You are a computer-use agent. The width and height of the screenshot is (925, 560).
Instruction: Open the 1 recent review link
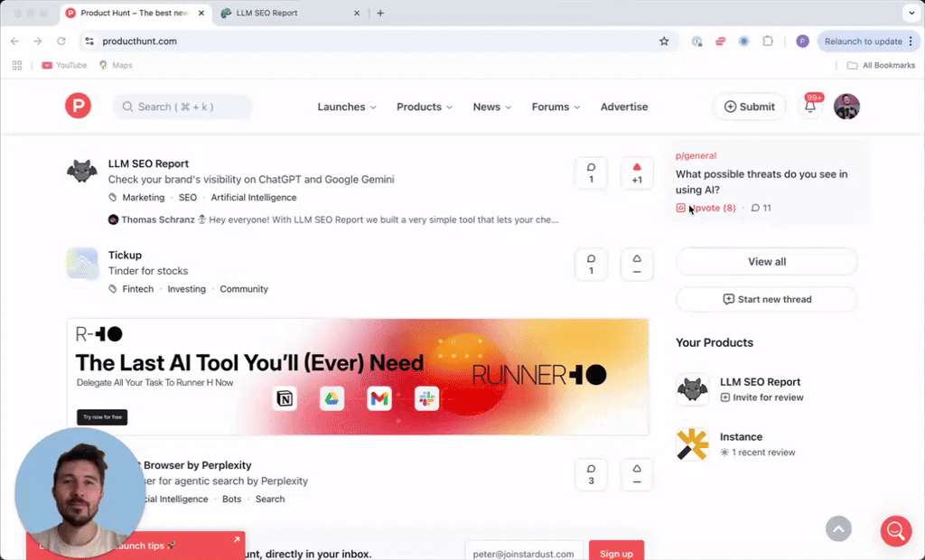point(758,452)
